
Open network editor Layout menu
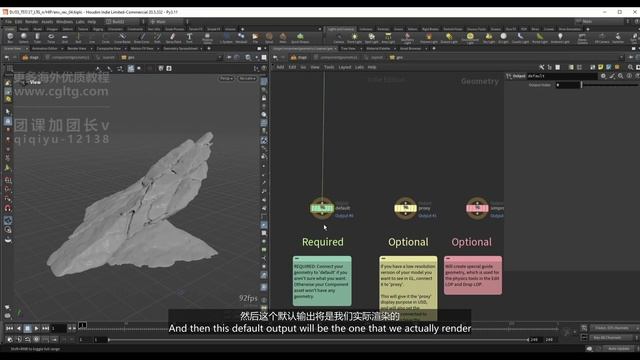[344, 67]
